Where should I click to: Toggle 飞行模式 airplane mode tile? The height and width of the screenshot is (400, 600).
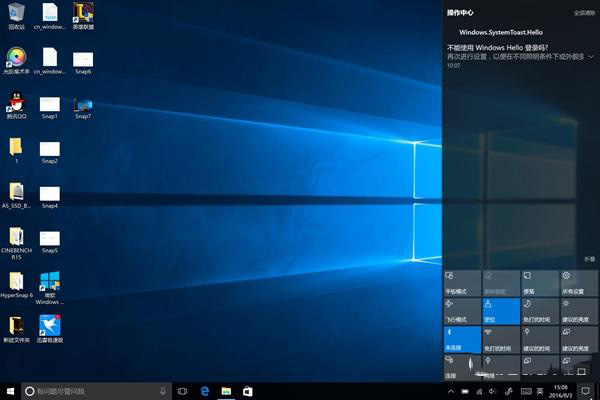click(x=462, y=312)
